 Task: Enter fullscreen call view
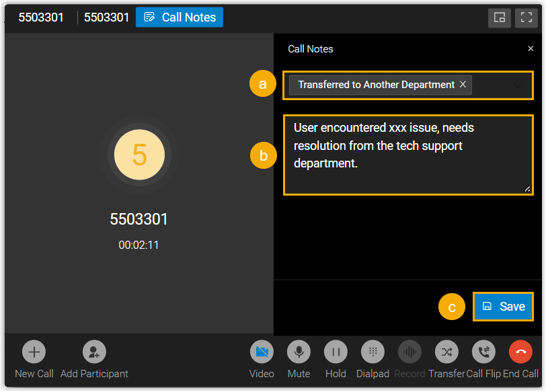pyautogui.click(x=526, y=17)
